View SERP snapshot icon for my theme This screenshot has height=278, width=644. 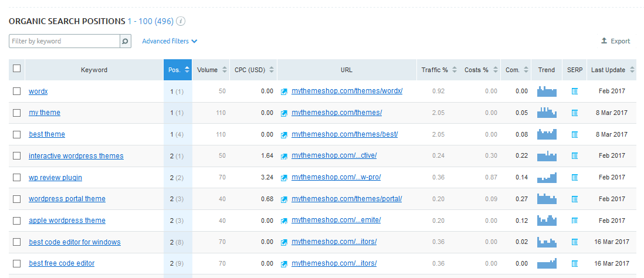575,113
